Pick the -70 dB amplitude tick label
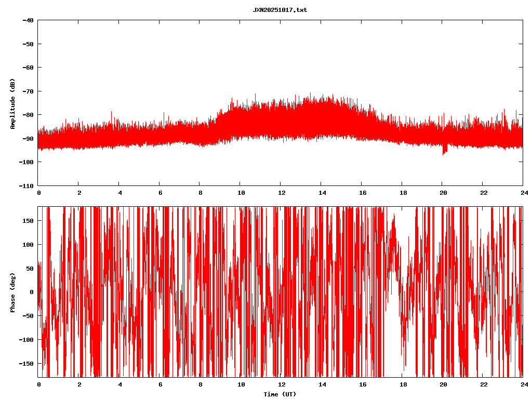Screen dimensions: 532x399 (x=28, y=91)
